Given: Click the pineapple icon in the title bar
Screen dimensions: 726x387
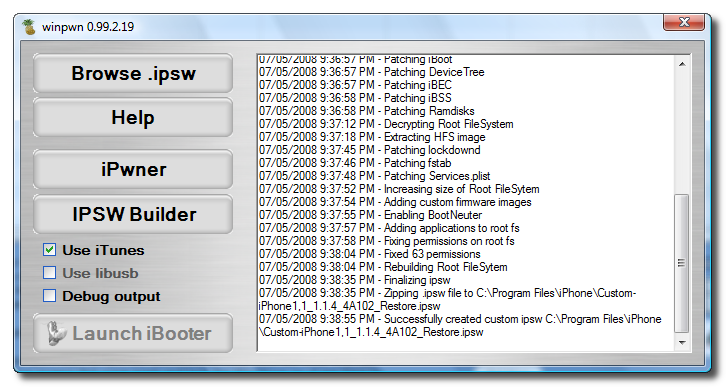Looking at the screenshot, I should [29, 27].
